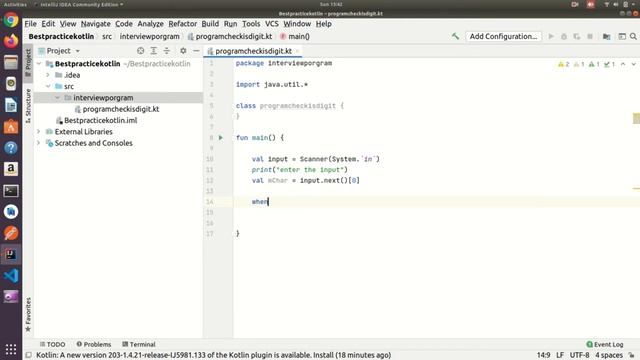Hide the Project panel with minus icon
640x360 pixels.
click(x=196, y=51)
